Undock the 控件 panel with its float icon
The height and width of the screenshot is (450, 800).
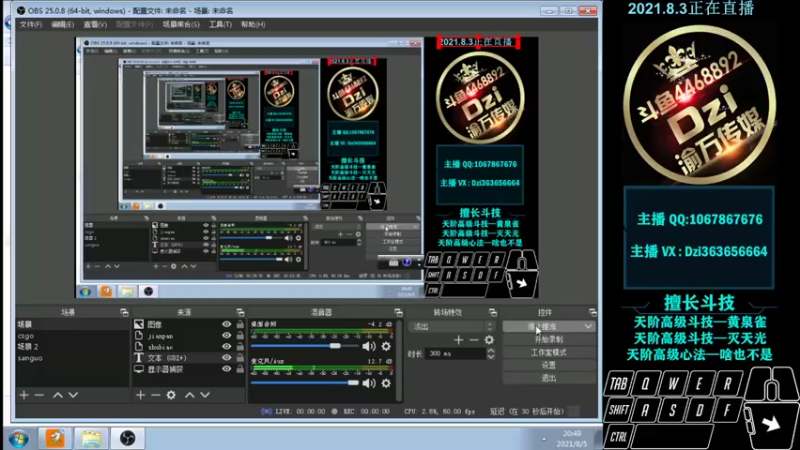click(x=592, y=312)
